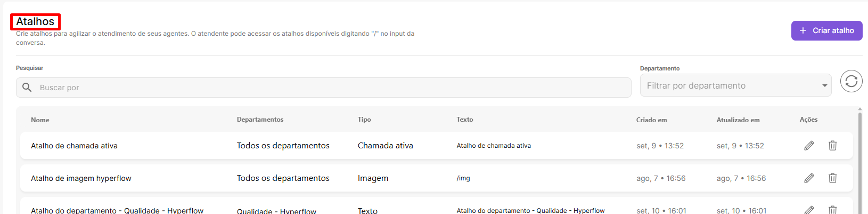The height and width of the screenshot is (214, 868).
Task: Delete the "Atalho de chamada ativa" shortcut
Action: (832, 146)
